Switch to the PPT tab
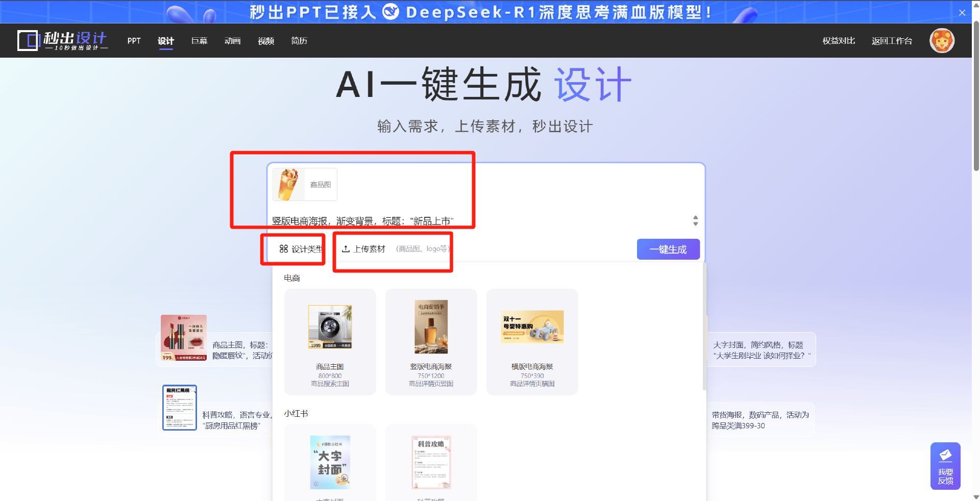This screenshot has height=501, width=980. click(134, 41)
